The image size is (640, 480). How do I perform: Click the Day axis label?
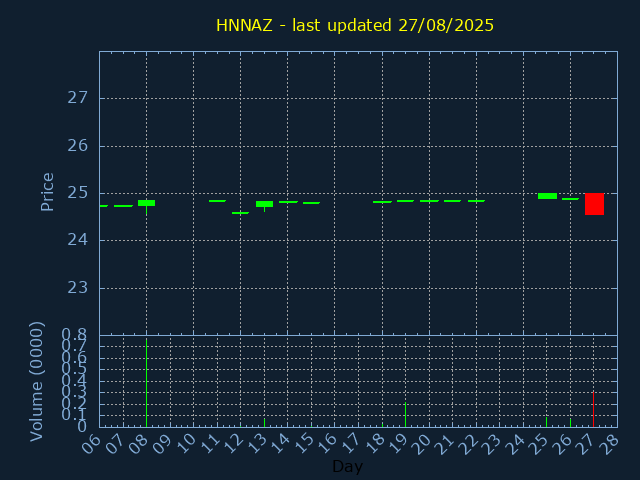click(x=347, y=466)
